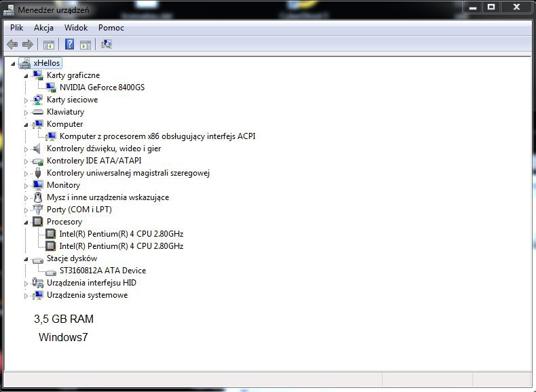Click the Procesory chip icon
536x392 pixels.
(37, 222)
